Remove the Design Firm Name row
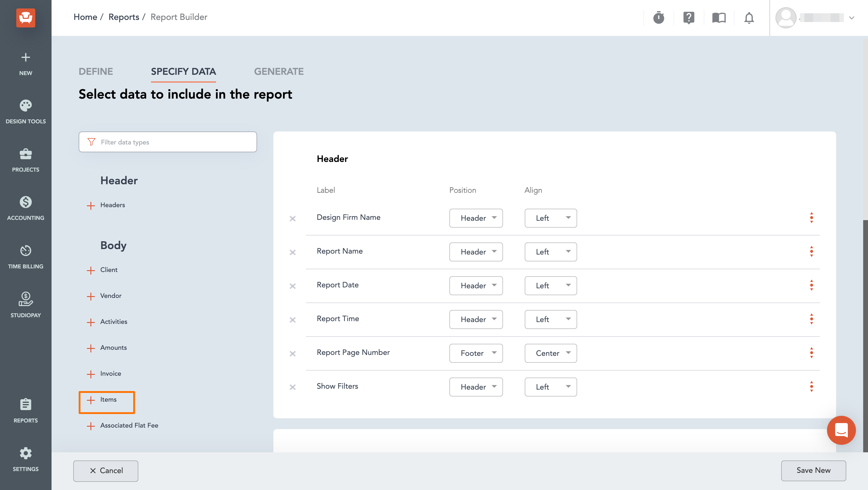 292,219
